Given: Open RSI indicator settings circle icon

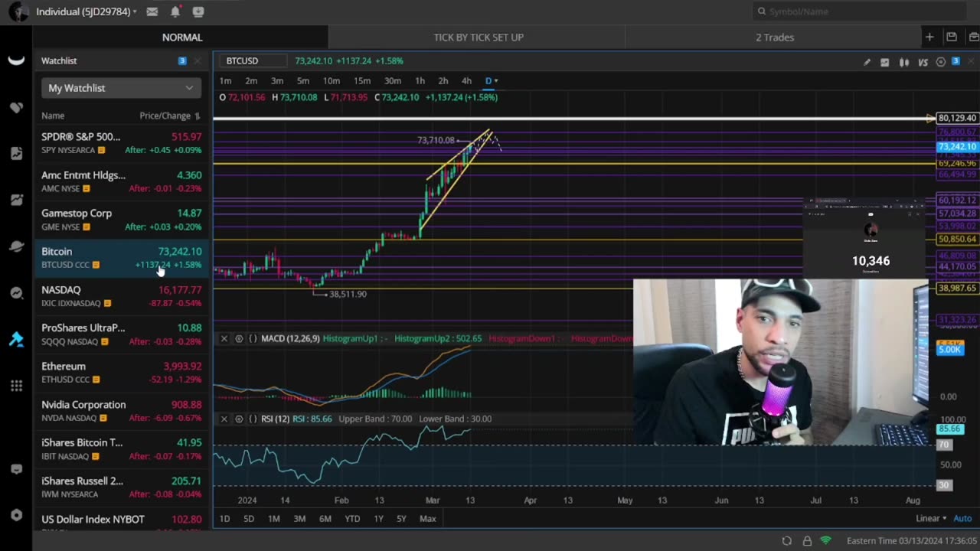Looking at the screenshot, I should 239,419.
